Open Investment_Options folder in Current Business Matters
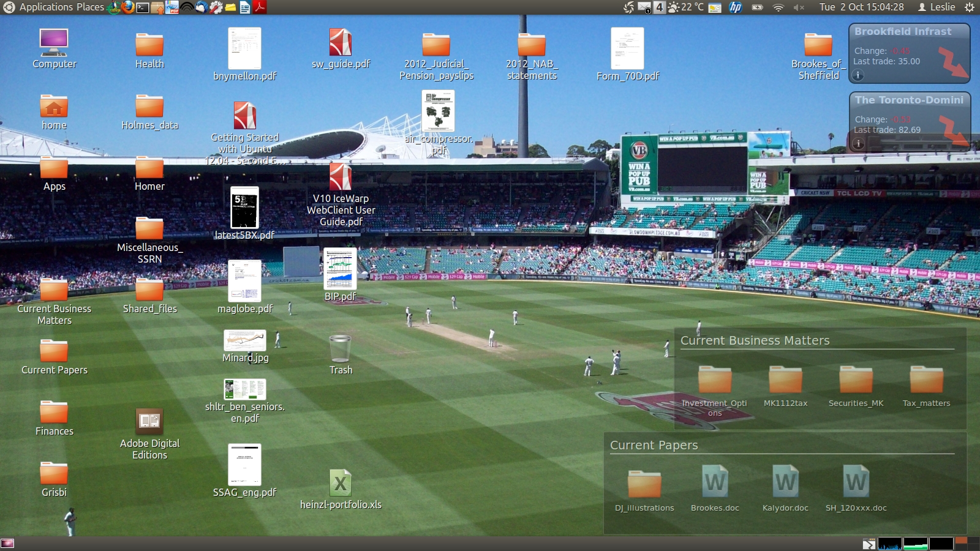The width and height of the screenshot is (980, 551). click(x=715, y=391)
